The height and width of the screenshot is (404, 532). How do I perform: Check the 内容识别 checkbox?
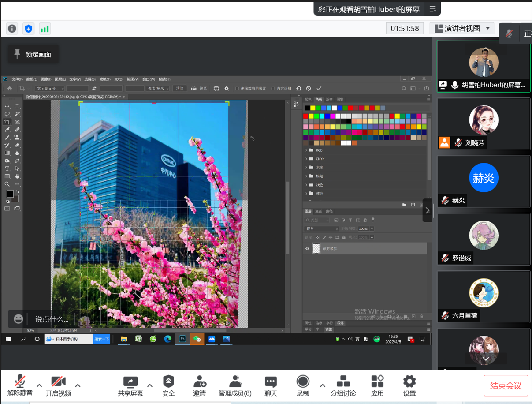[273, 89]
